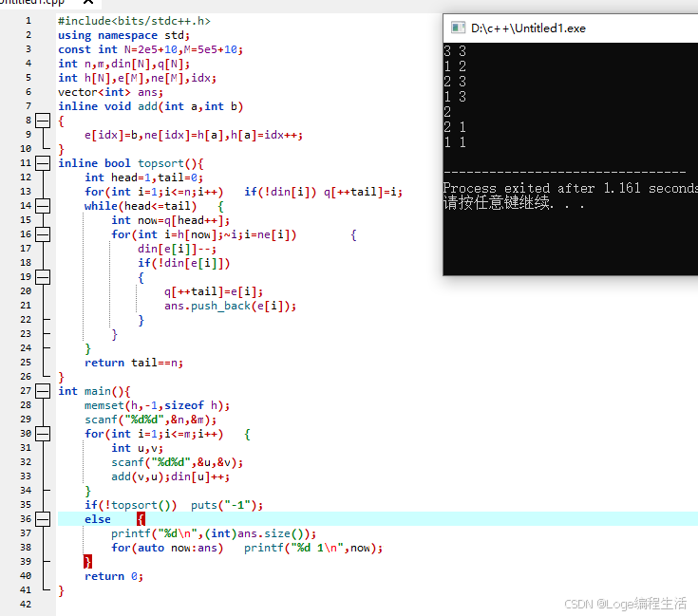The height and width of the screenshot is (616, 698).
Task: Collapse the input for loop fold on line 30
Action: [x=43, y=434]
